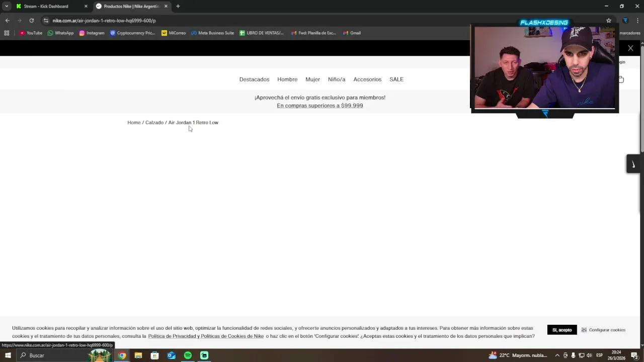The height and width of the screenshot is (362, 644).
Task: Click the browser back arrow
Action: coord(7,21)
